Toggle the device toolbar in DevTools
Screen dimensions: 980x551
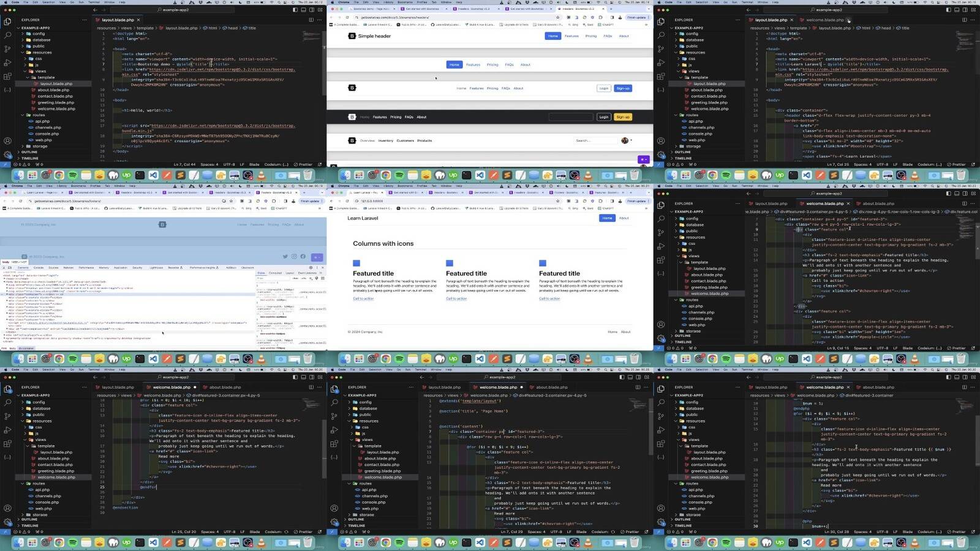pyautogui.click(x=9, y=267)
